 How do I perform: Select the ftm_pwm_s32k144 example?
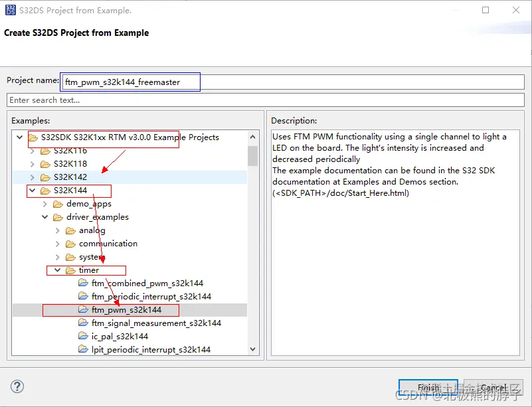click(126, 310)
